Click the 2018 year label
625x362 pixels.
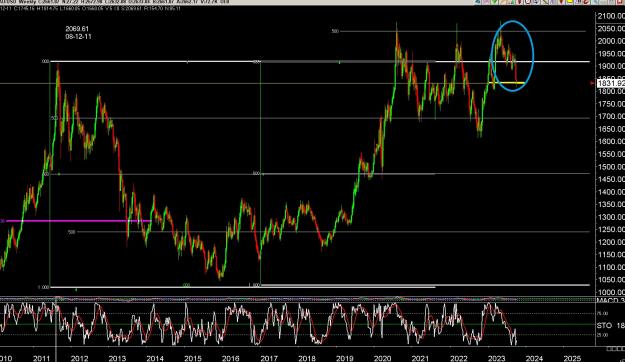307,358
